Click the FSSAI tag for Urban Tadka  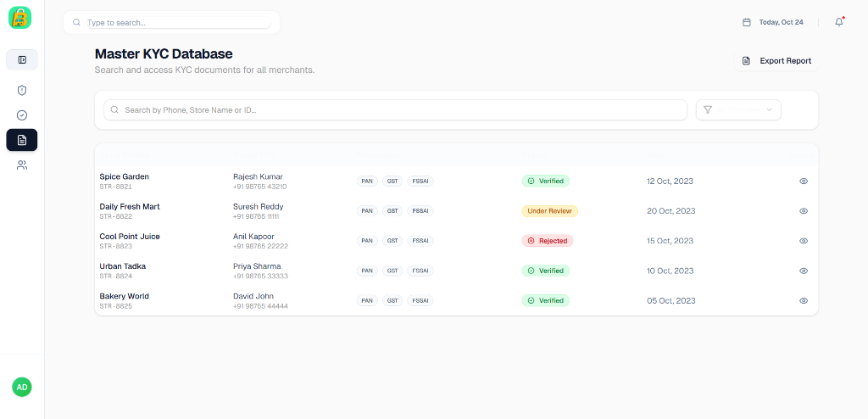pos(420,271)
